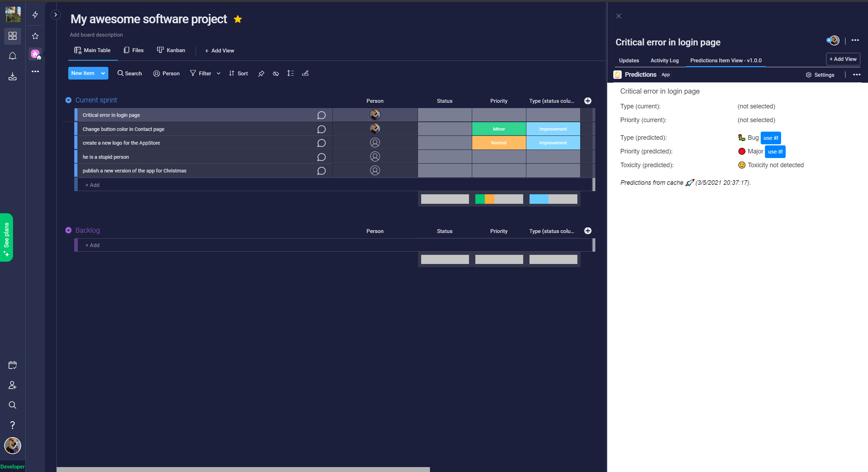Toggle the favorite star beside board title
This screenshot has width=868, height=472.
pos(238,19)
